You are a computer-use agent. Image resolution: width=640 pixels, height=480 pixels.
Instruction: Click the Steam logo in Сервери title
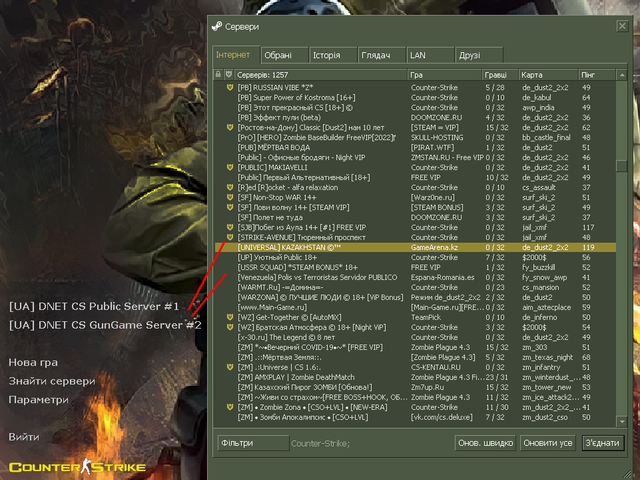click(x=217, y=27)
